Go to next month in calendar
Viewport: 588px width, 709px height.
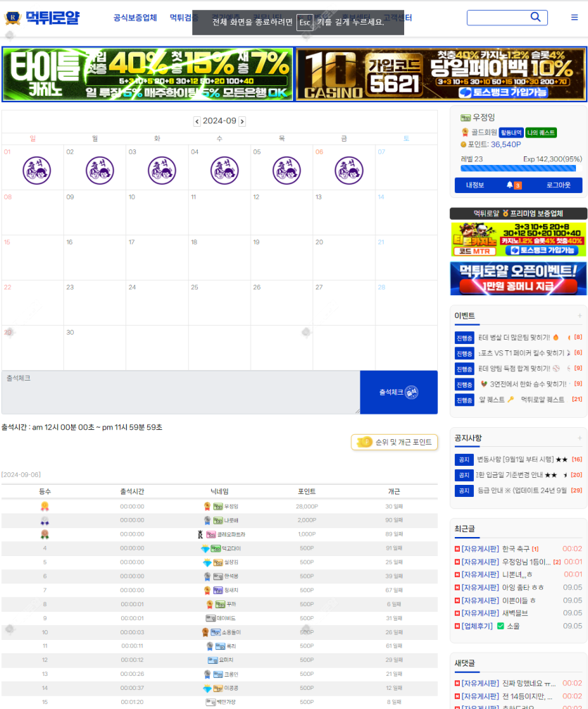pos(242,121)
